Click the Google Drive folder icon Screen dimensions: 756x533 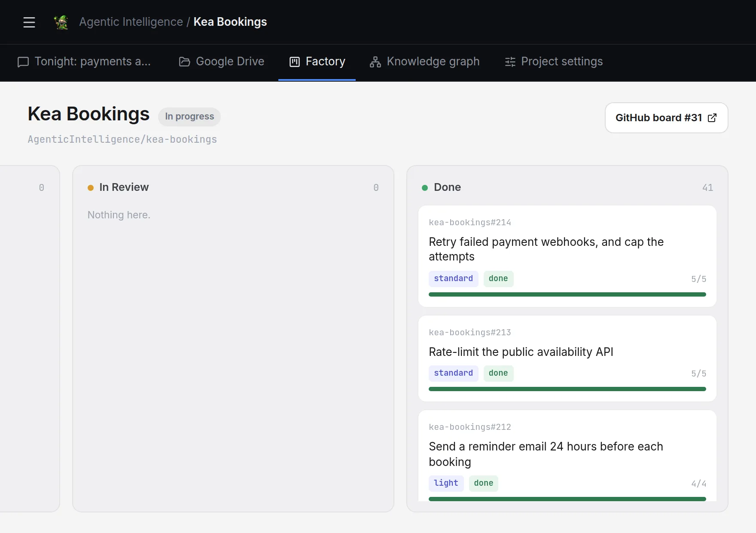pyautogui.click(x=184, y=62)
